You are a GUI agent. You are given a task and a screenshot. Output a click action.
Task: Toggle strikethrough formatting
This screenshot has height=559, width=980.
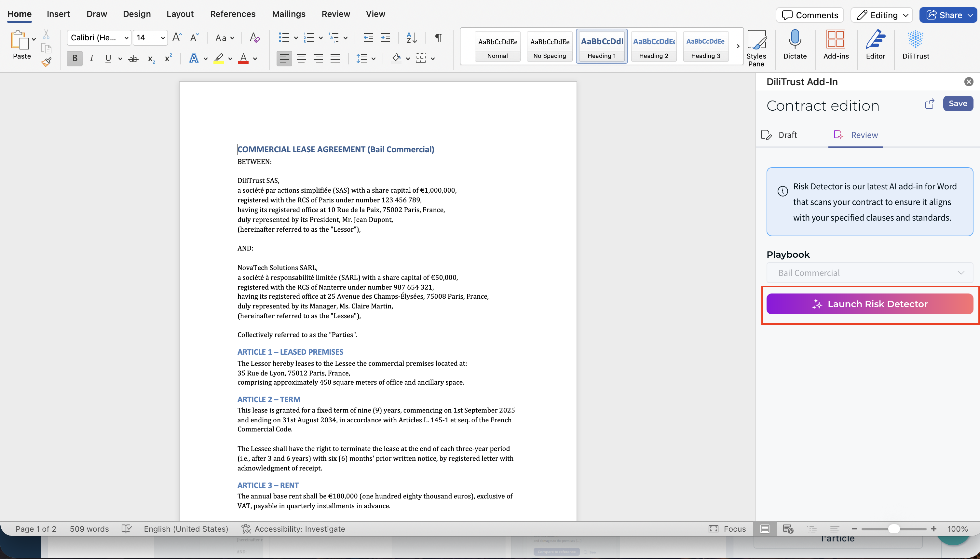[133, 59]
